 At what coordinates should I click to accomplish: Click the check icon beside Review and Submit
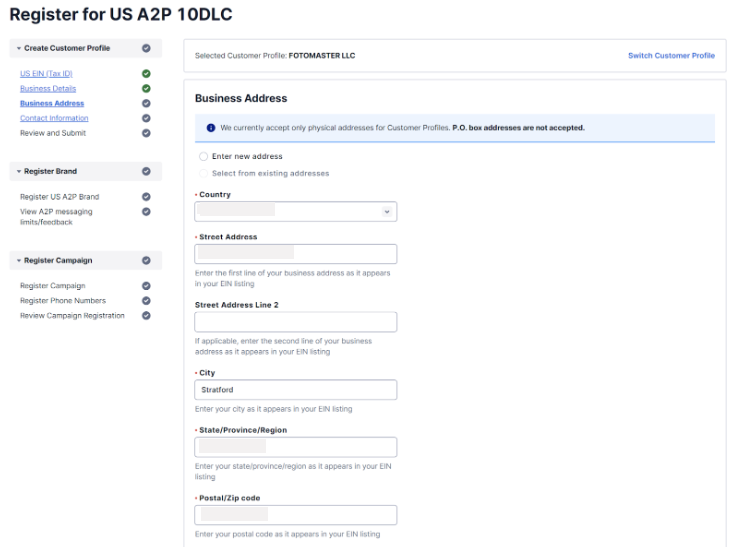pyautogui.click(x=146, y=133)
